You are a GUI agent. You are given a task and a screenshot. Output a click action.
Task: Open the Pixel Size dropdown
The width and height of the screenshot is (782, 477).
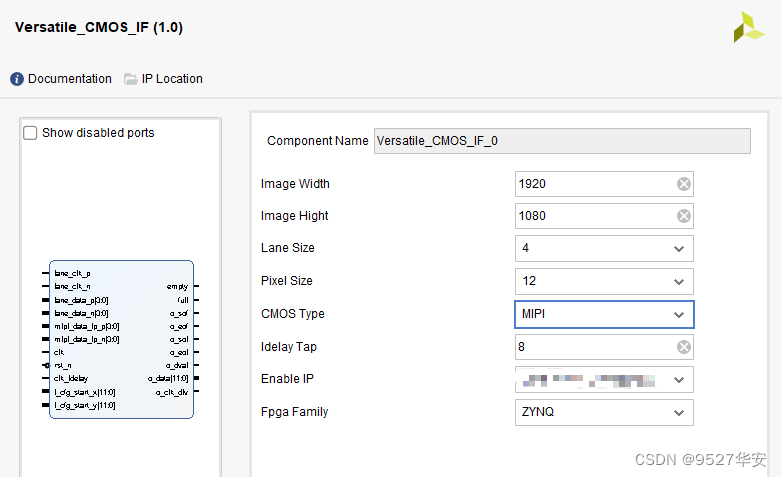pyautogui.click(x=679, y=282)
